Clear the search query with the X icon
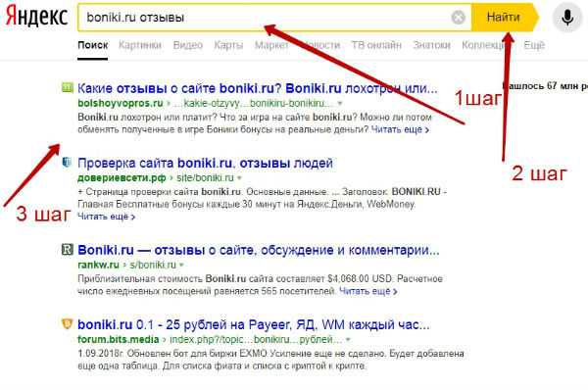Image resolution: width=588 pixels, height=390 pixels. pyautogui.click(x=458, y=18)
